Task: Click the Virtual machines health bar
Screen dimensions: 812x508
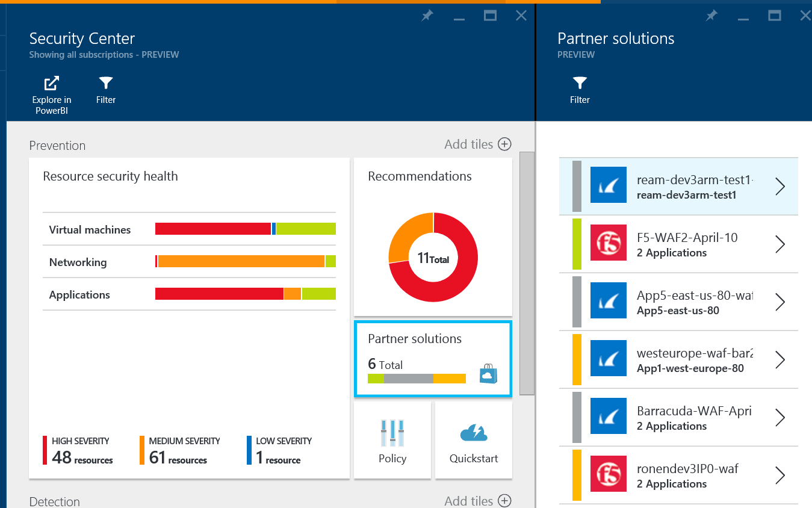Action: click(x=246, y=229)
